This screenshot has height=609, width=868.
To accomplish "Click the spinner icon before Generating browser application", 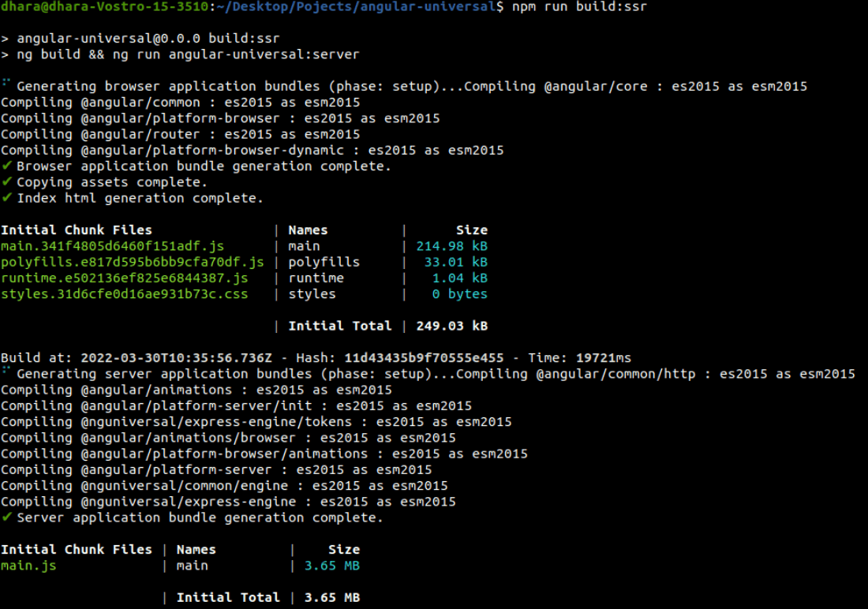I will coord(6,82).
